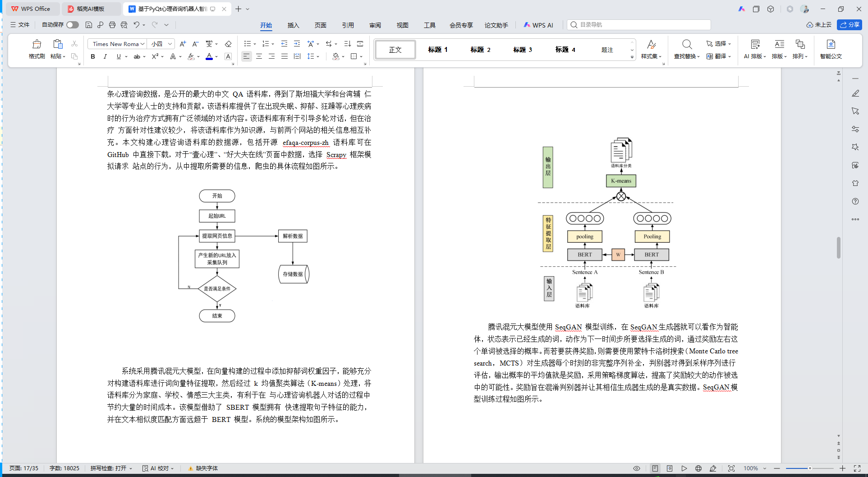Click the Clear Formatting eraser icon
This screenshot has height=477, width=868.
click(228, 44)
